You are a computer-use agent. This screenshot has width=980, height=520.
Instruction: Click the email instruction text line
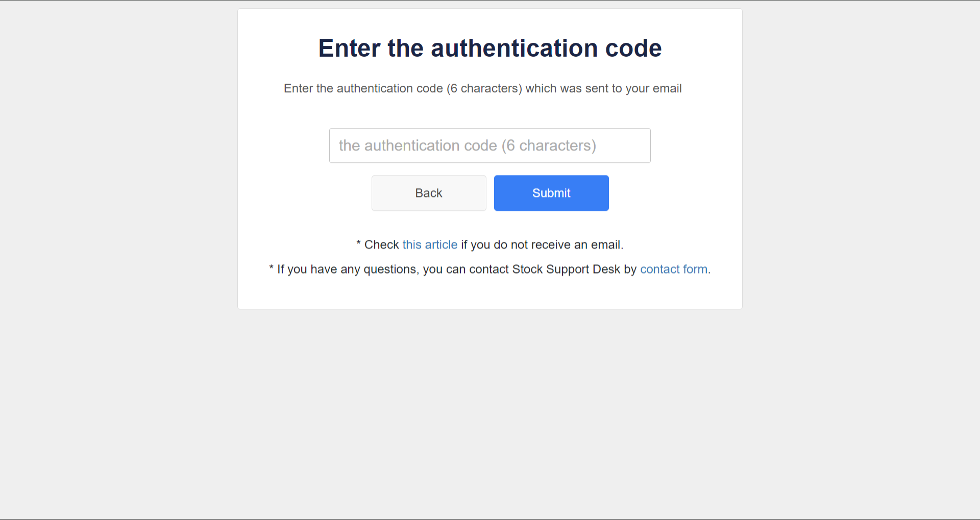pos(482,88)
